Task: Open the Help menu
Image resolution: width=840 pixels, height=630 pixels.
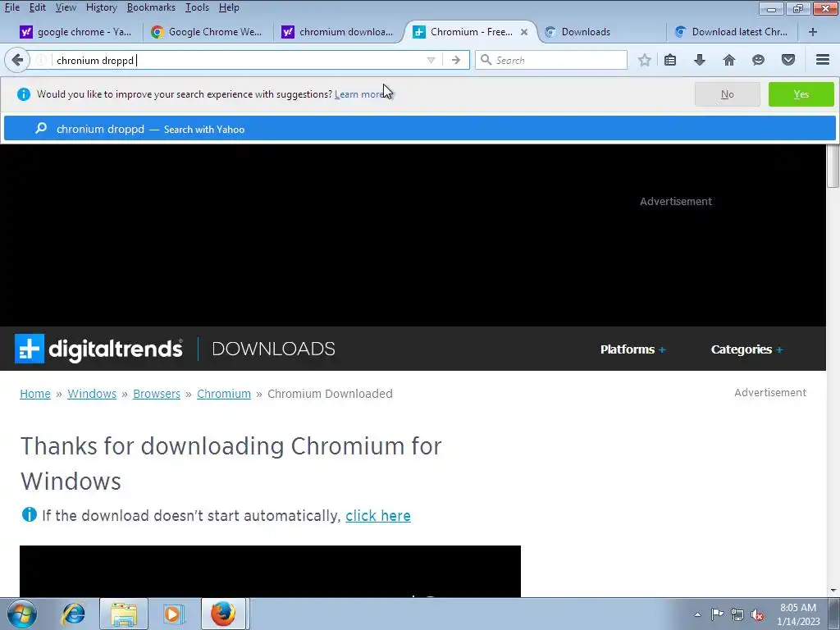Action: coord(229,7)
